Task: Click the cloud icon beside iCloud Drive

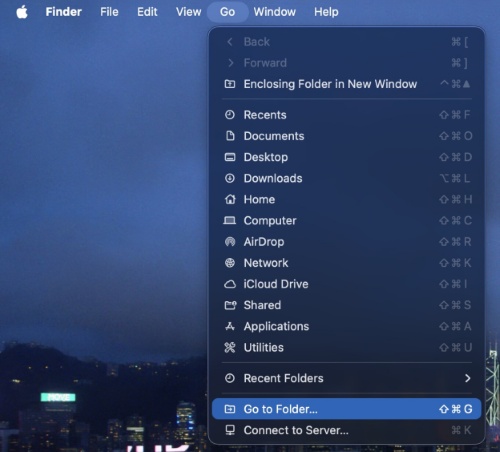Action: coord(230,284)
